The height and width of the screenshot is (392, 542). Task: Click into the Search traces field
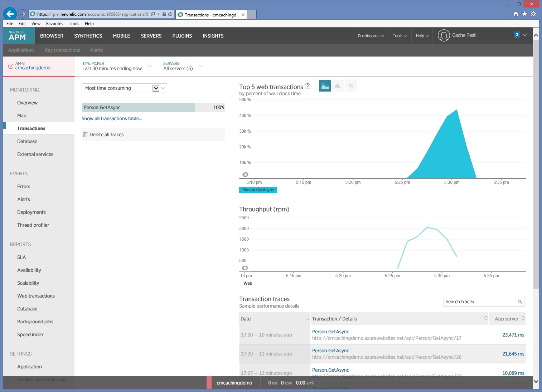click(x=480, y=302)
